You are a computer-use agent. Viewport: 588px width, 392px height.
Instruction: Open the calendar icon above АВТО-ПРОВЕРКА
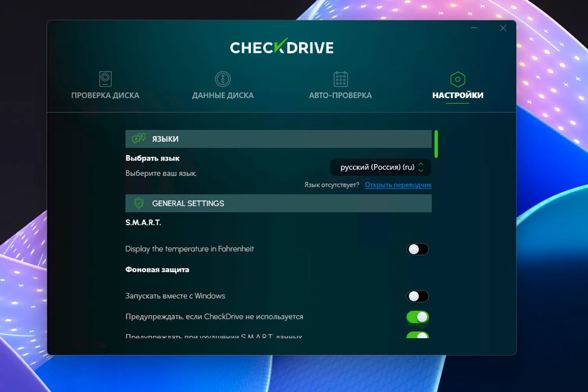[340, 79]
